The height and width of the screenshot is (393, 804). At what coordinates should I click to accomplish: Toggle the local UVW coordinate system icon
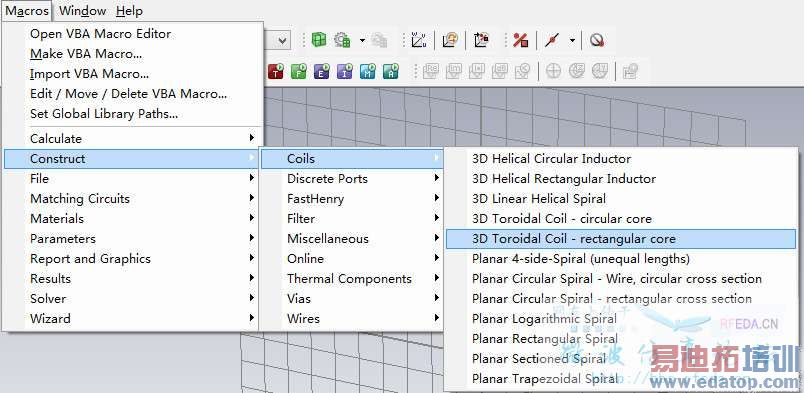[x=419, y=40]
